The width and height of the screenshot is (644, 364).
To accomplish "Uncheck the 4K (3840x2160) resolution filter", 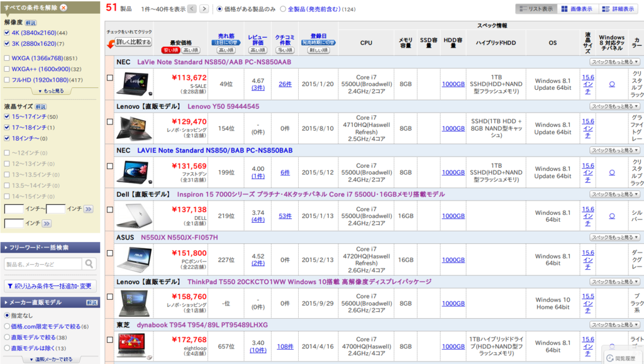I will pos(6,33).
